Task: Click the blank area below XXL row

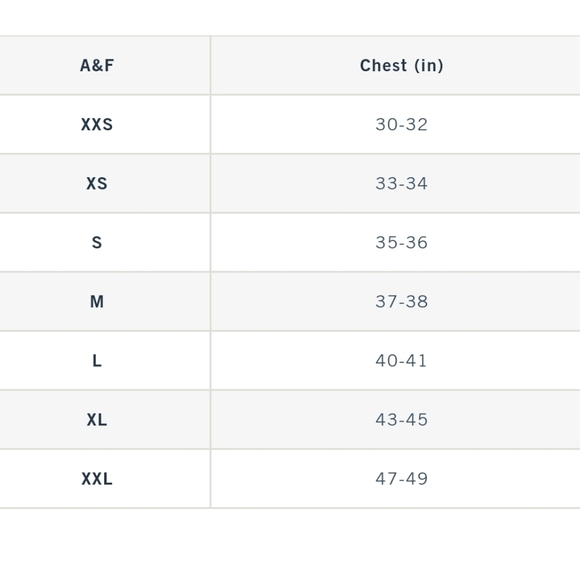Action: click(290, 544)
